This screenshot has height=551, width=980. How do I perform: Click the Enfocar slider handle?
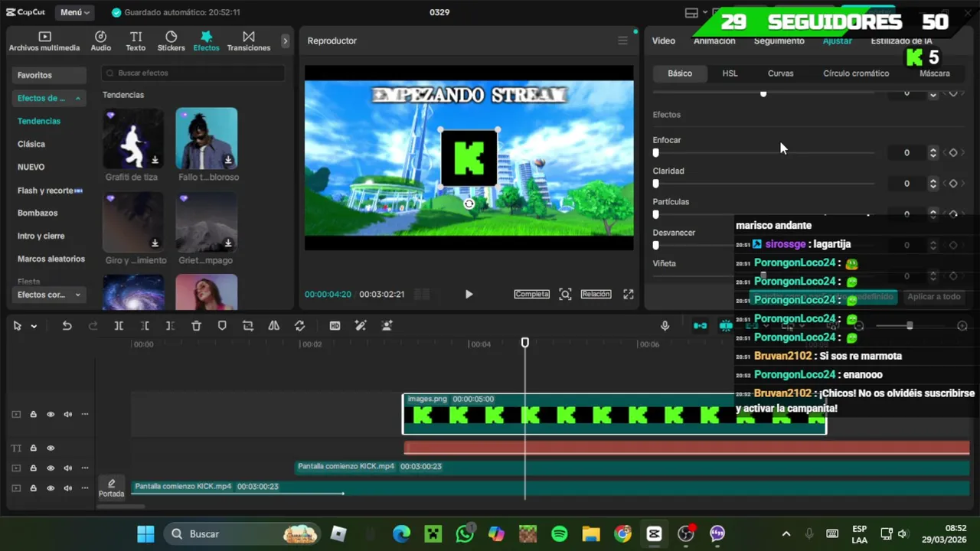(x=655, y=152)
